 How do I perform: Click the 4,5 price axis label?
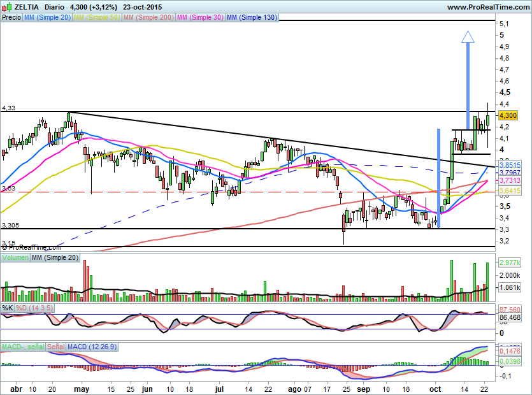tap(505, 92)
